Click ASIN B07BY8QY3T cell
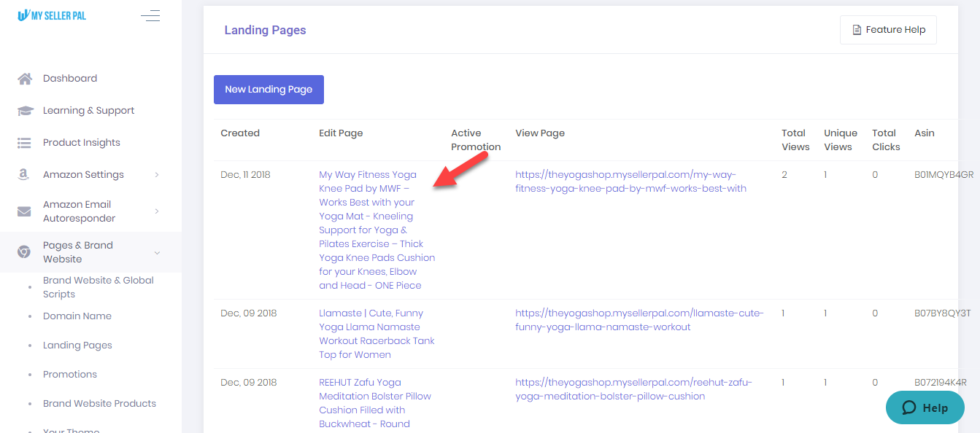The height and width of the screenshot is (433, 980). click(943, 313)
